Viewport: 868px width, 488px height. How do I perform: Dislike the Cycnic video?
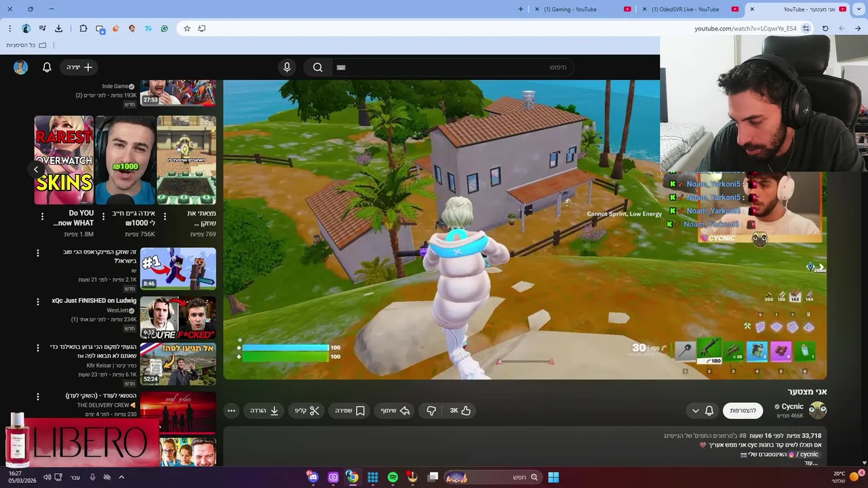pyautogui.click(x=431, y=411)
